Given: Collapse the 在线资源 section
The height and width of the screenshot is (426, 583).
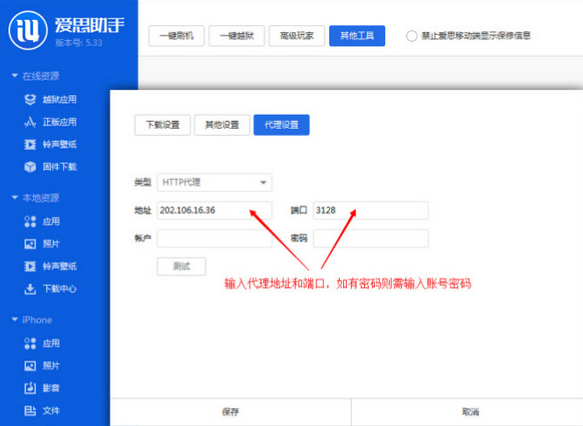Looking at the screenshot, I should pyautogui.click(x=15, y=76).
